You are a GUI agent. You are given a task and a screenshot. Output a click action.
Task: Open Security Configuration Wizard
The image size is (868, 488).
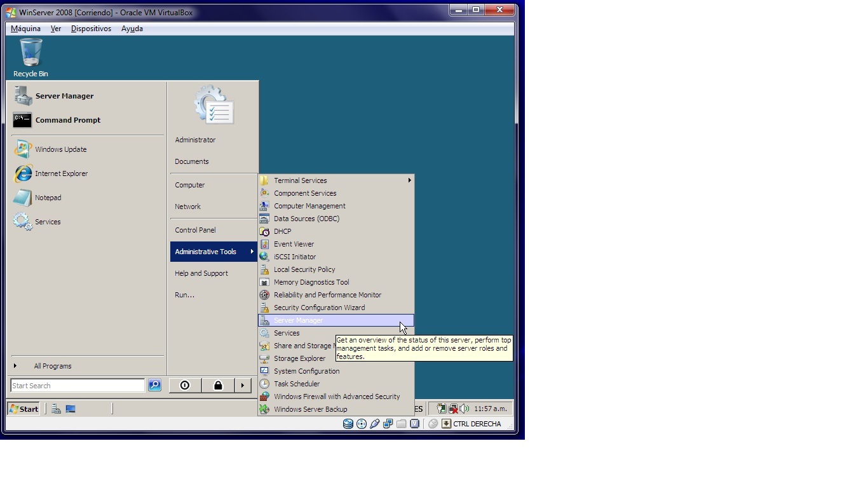(x=336, y=308)
